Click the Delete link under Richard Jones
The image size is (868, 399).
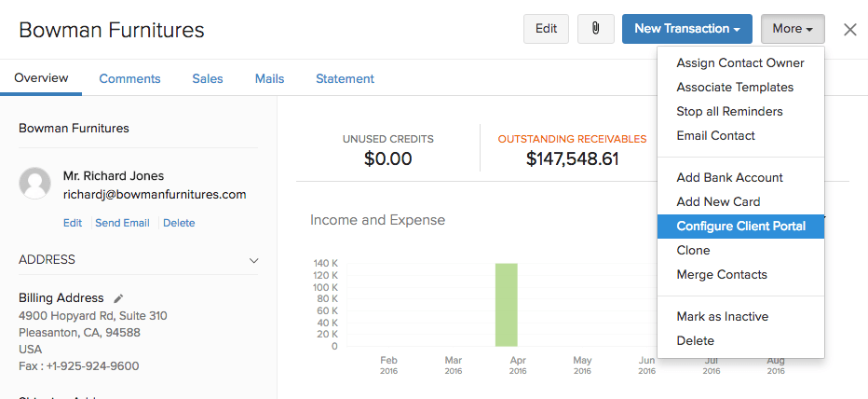[179, 224]
